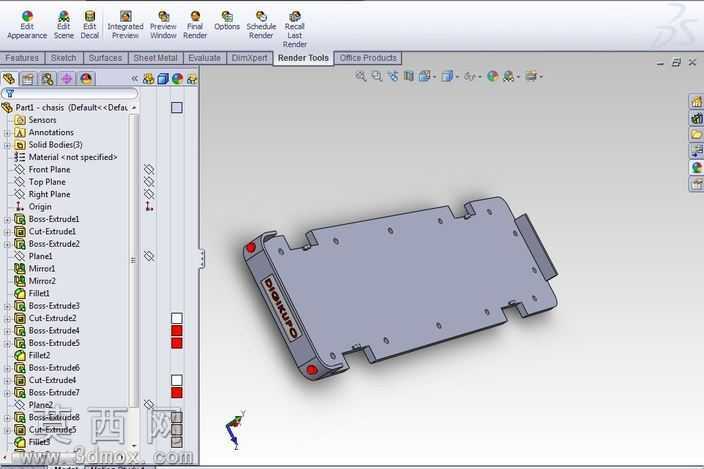Open the Edit Scene tool
The height and width of the screenshot is (469, 704).
click(64, 25)
